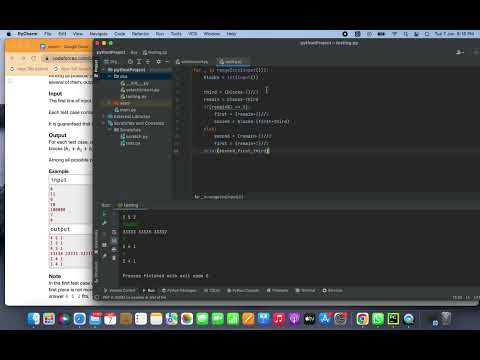
Task: Open Python Console tool window
Action: point(243,291)
